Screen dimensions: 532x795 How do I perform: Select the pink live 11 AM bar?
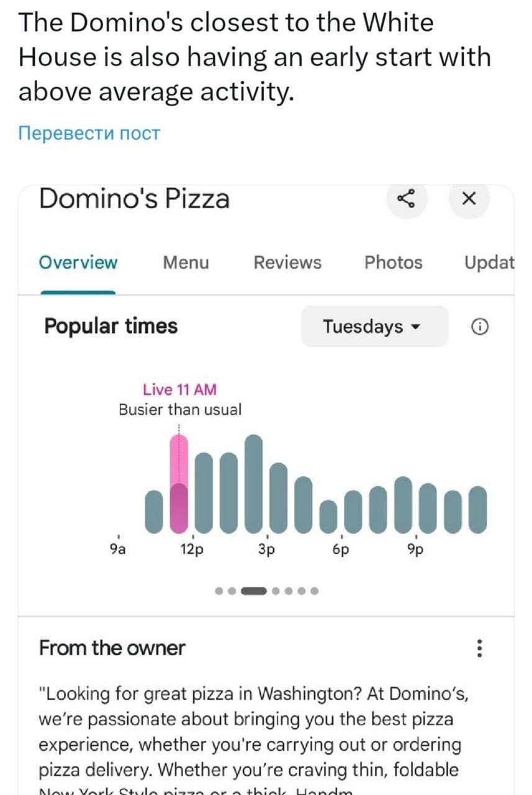point(179,484)
